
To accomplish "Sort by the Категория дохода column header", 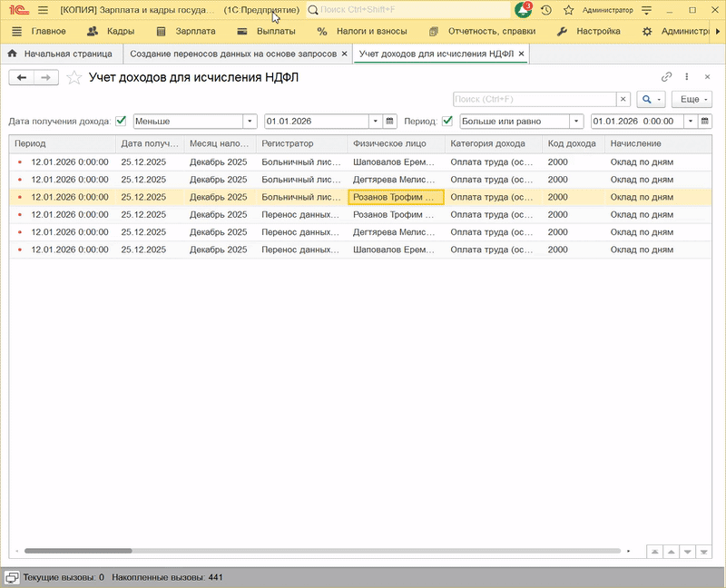I will pyautogui.click(x=494, y=143).
